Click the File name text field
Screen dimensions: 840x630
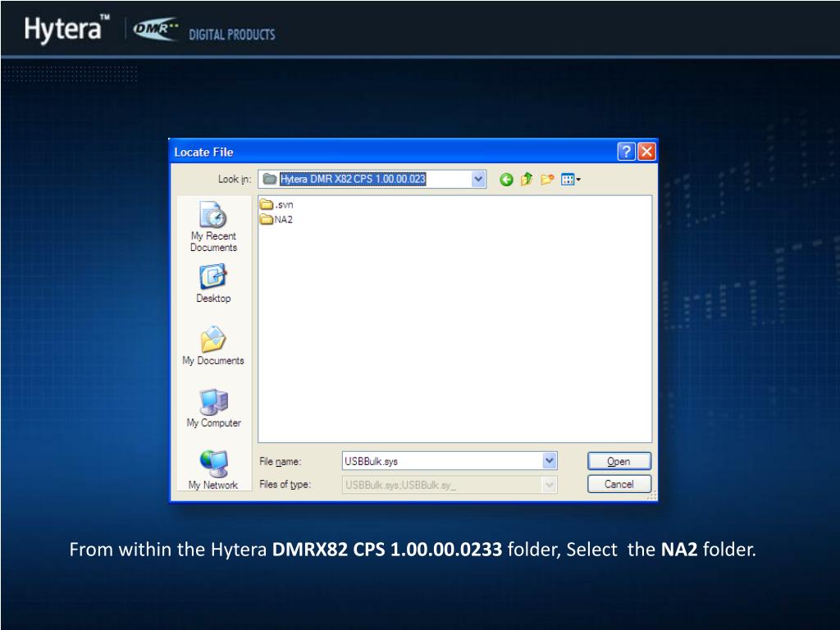(441, 461)
